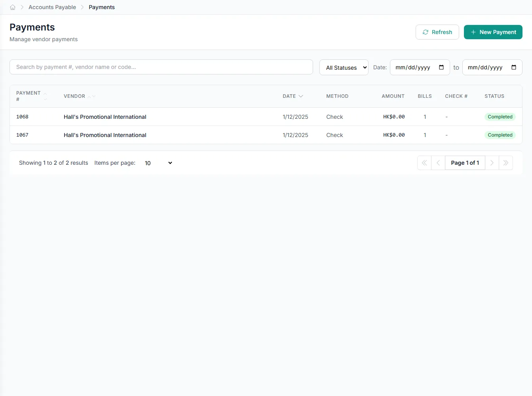Image resolution: width=532 pixels, height=396 pixels.
Task: Go to home via breadcrumb house icon
Action: coord(13,7)
